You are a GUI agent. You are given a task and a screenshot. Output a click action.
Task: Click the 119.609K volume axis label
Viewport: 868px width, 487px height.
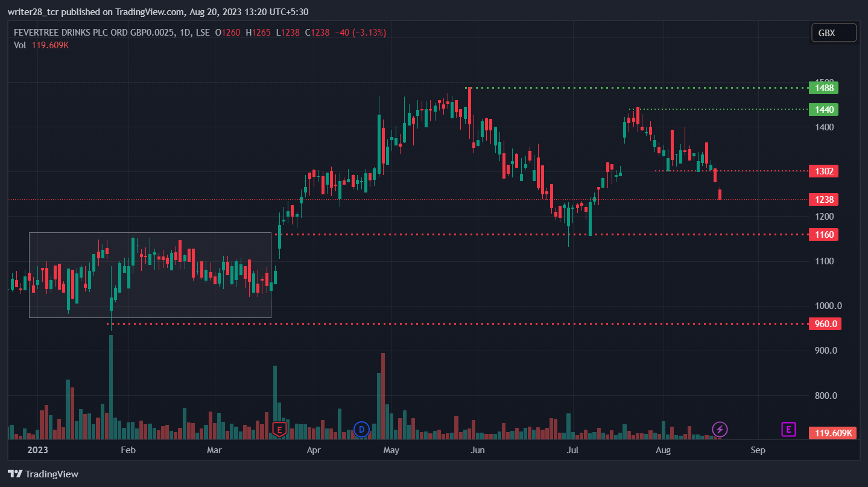pyautogui.click(x=832, y=433)
